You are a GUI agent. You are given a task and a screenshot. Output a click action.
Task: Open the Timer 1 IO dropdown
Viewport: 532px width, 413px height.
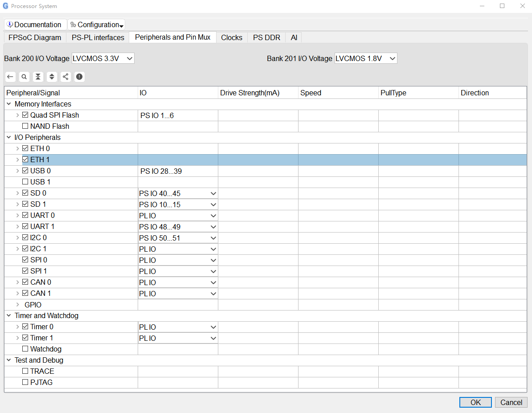(178, 338)
